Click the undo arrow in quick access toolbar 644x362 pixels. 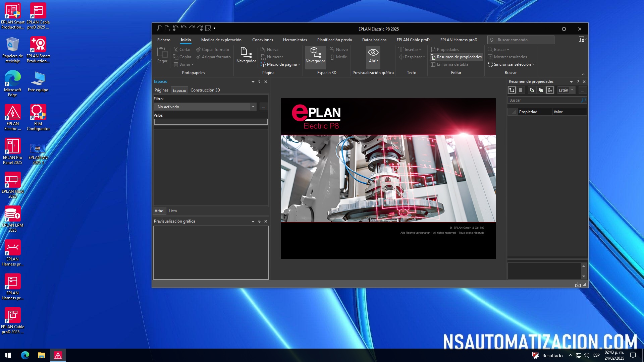183,28
